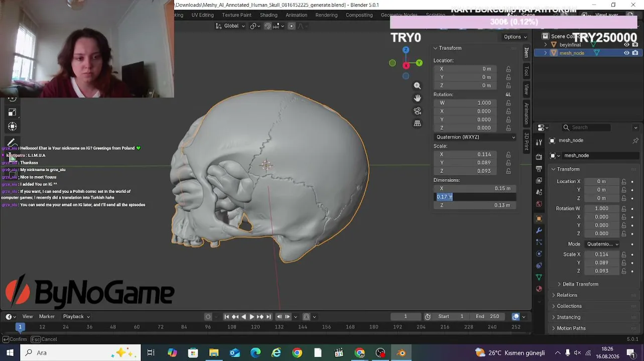Viewport: 644px width, 361px height.
Task: Disable mesh_node in renders camera icon
Action: tap(635, 53)
